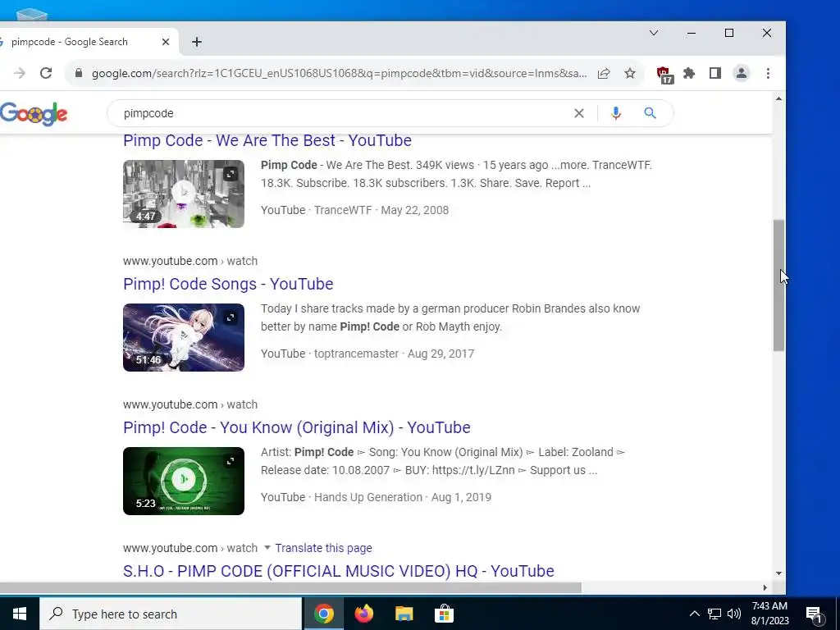840x630 pixels.
Task: Click the www.youtube.com › watch text above Pimp! Code Songs
Action: [190, 261]
